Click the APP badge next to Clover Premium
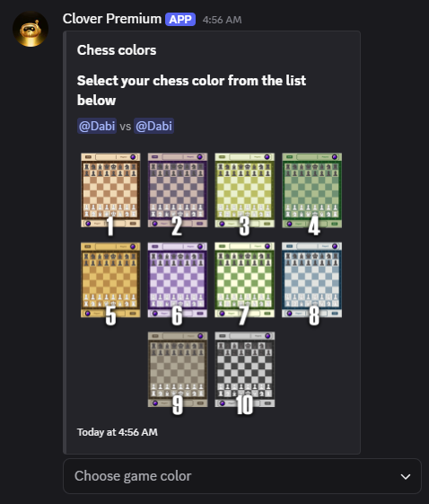Image resolution: width=429 pixels, height=504 pixels. [180, 19]
